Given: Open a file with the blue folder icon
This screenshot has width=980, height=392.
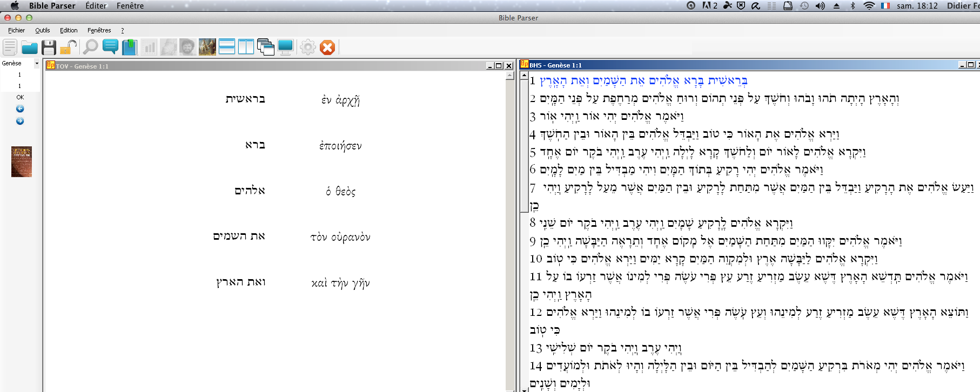Looking at the screenshot, I should pos(29,48).
